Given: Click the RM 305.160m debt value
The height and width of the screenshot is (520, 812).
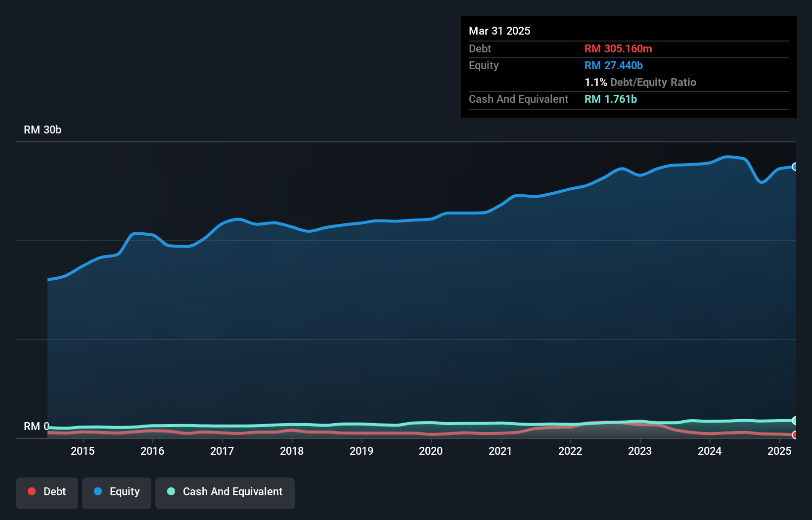Looking at the screenshot, I should click(618, 48).
